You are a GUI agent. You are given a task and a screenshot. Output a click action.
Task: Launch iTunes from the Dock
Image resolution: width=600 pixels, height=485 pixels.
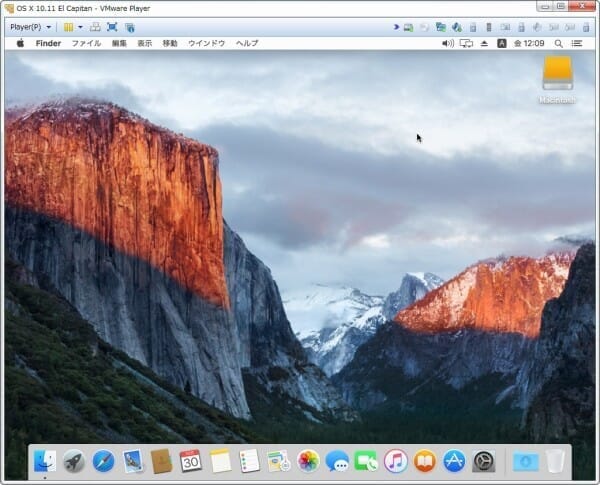click(395, 461)
